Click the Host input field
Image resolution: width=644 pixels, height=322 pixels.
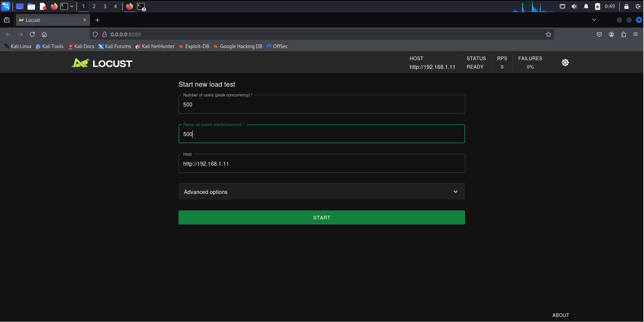click(322, 163)
